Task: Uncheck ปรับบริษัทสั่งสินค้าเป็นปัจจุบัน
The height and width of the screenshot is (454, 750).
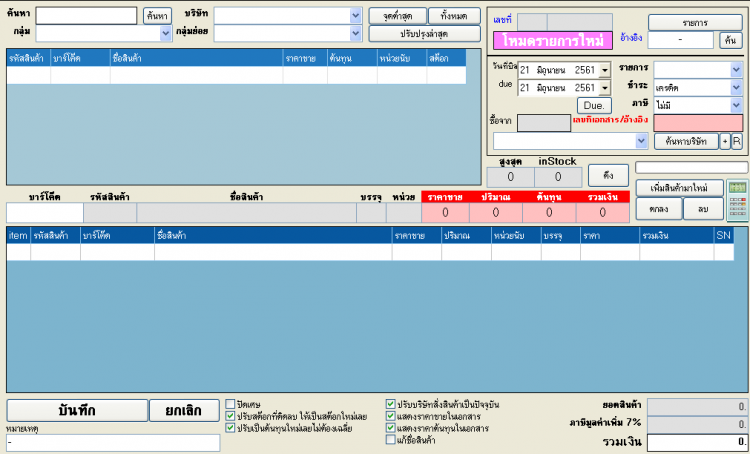Action: (390, 404)
